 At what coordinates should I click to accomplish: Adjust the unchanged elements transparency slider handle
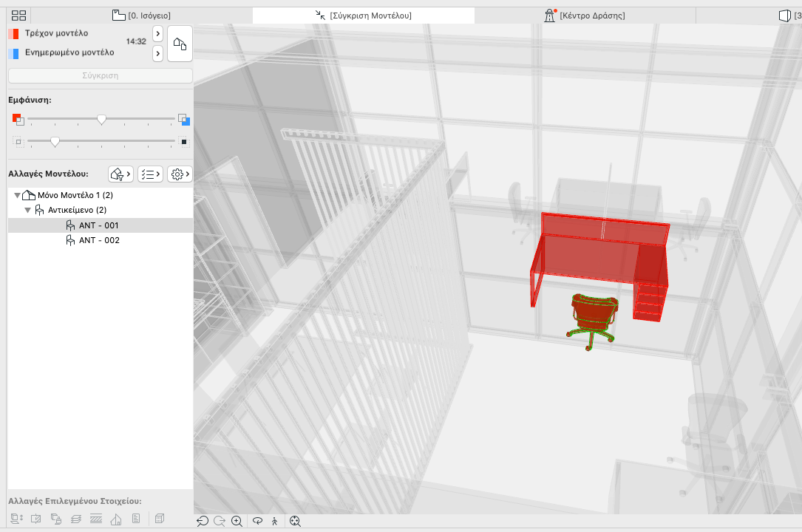[x=55, y=142]
